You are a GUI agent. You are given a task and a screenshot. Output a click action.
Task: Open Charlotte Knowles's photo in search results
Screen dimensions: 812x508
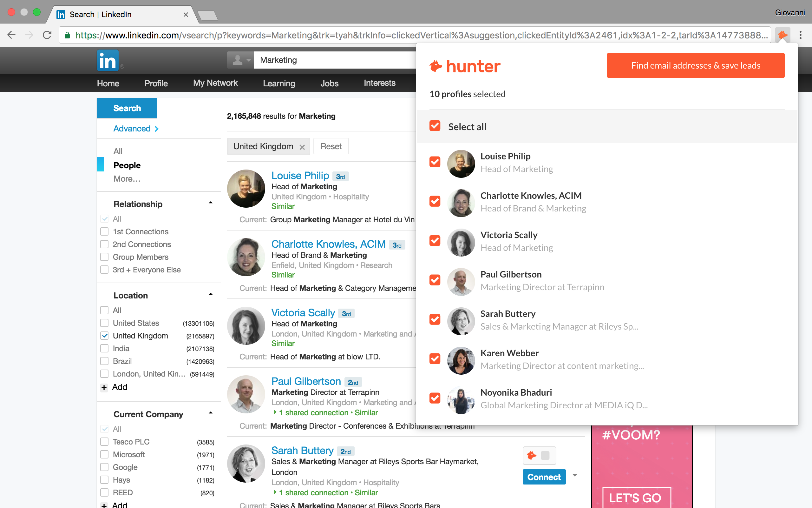[x=246, y=257]
